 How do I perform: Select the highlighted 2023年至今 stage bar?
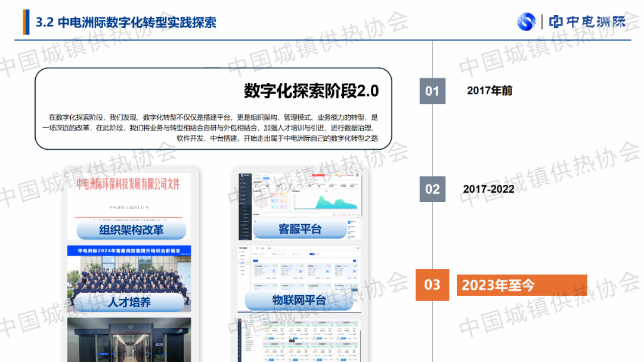(x=521, y=285)
